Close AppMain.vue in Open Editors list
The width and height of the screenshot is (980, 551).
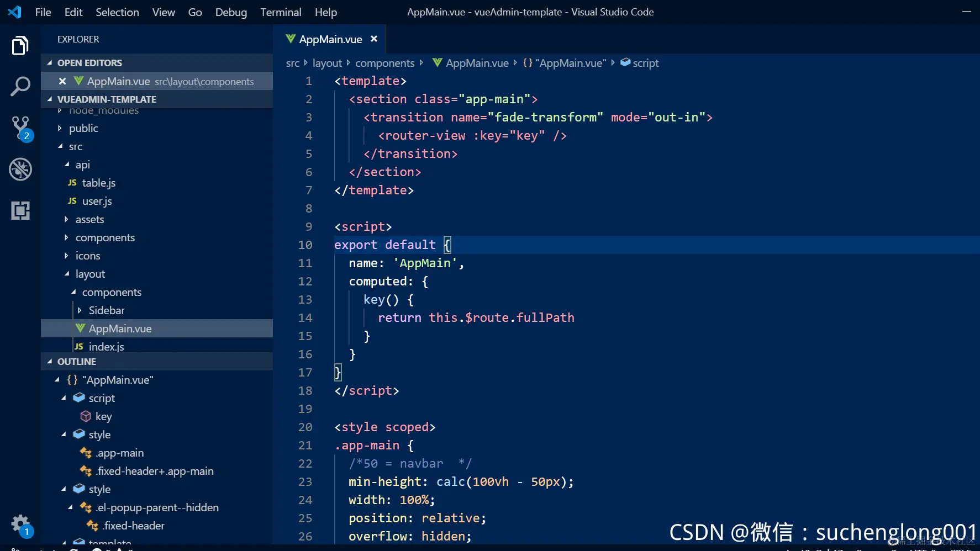click(x=62, y=81)
